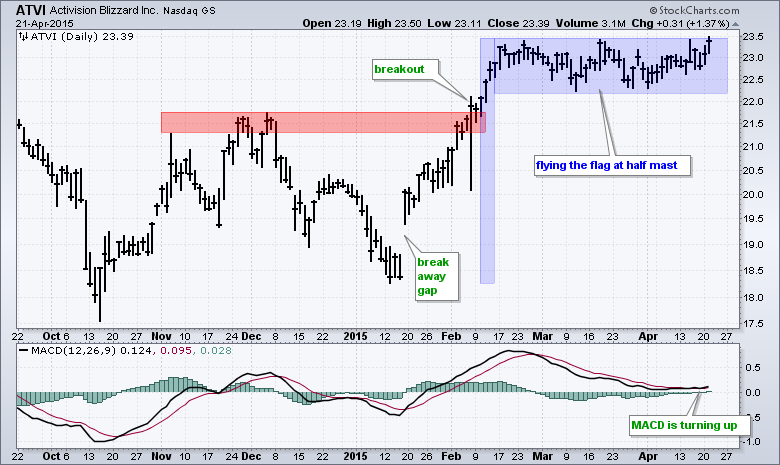This screenshot has width=780, height=465.
Task: Click the Low 23.11 value
Action: click(455, 23)
